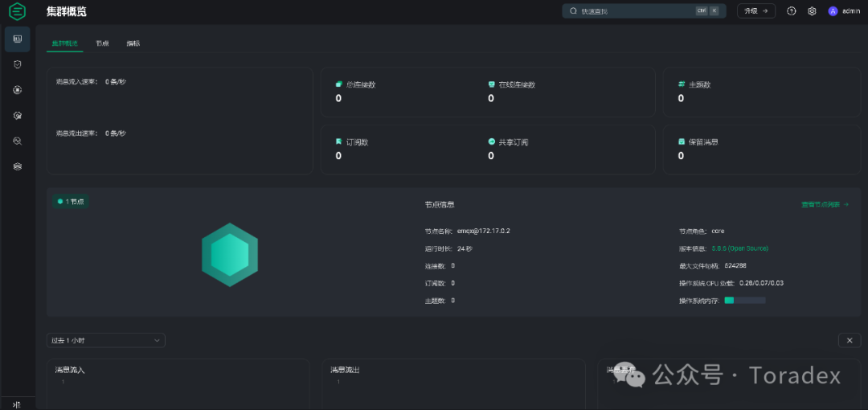Click the help question mark icon
Image resolution: width=868 pixels, height=410 pixels.
792,11
